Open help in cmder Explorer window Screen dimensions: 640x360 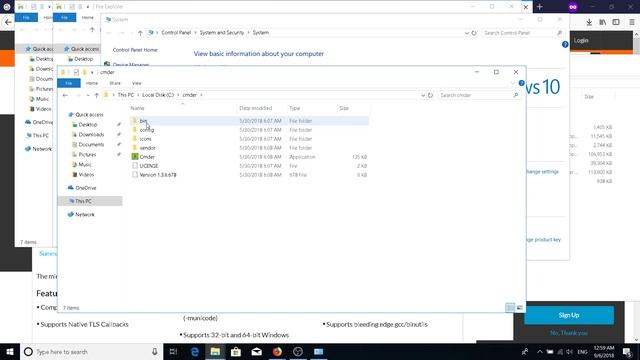click(x=521, y=83)
